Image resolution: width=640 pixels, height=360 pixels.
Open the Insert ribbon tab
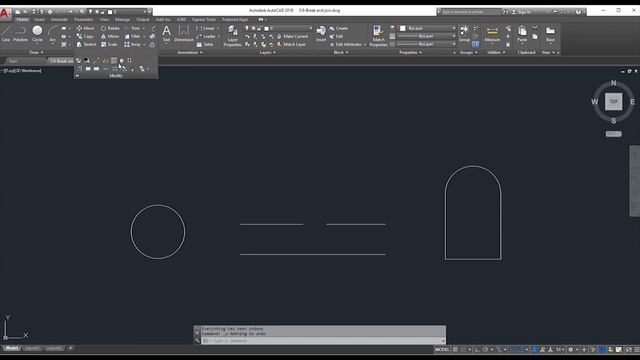pos(39,19)
